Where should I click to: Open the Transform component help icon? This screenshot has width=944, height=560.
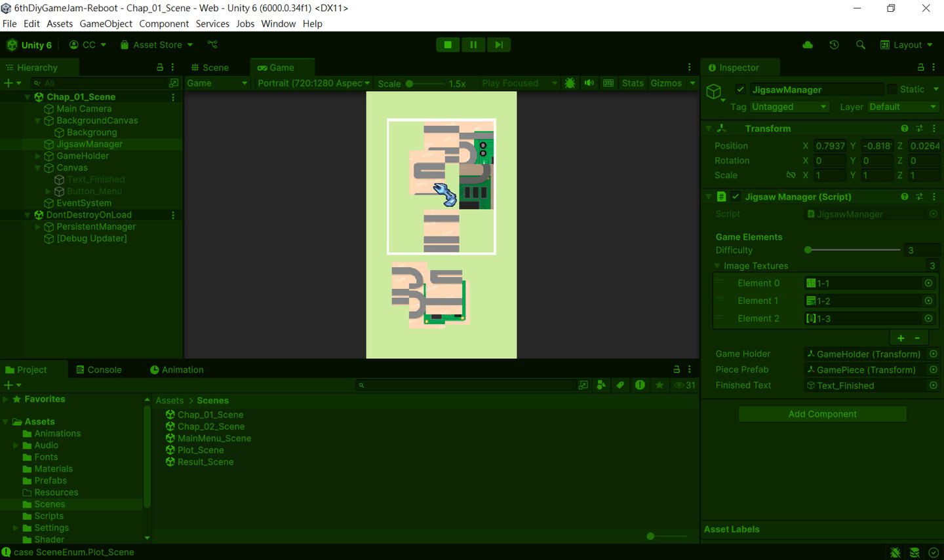(905, 128)
